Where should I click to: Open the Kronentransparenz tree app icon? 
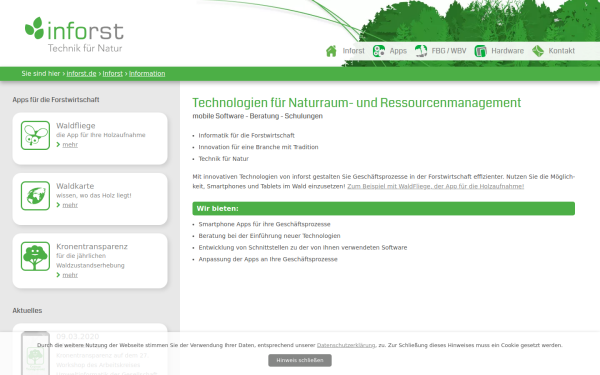pyautogui.click(x=35, y=256)
